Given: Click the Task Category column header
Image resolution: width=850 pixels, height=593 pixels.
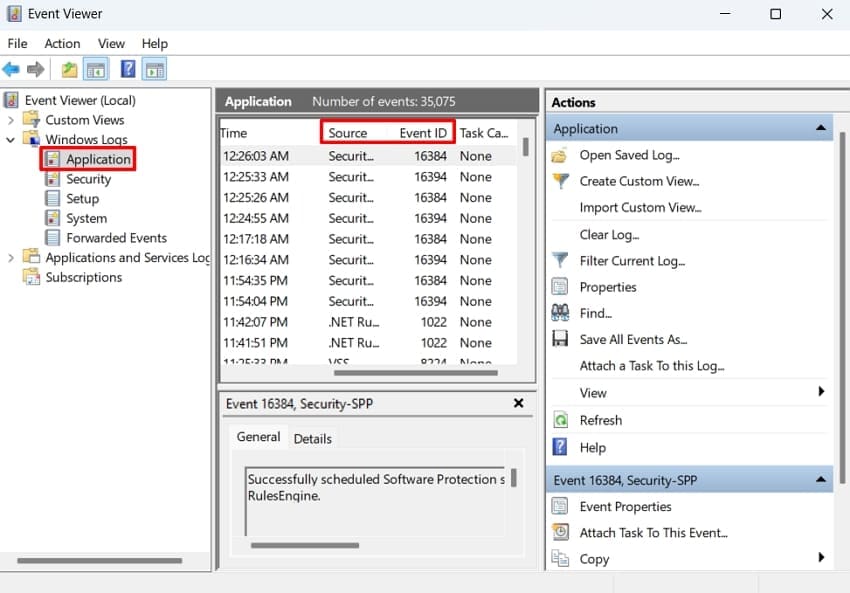Looking at the screenshot, I should (x=484, y=133).
